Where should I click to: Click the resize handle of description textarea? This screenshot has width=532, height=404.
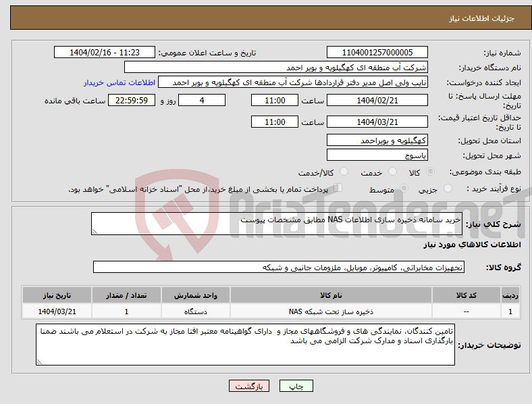click(95, 231)
